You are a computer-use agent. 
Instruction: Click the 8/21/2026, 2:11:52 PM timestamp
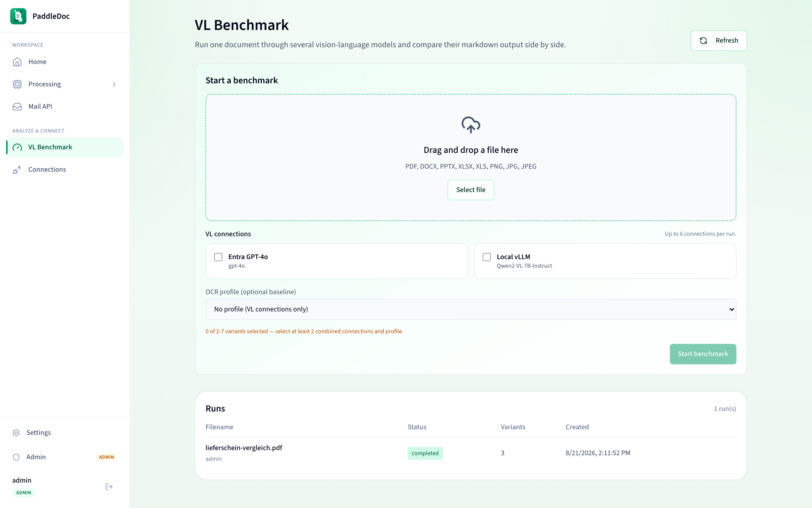click(598, 453)
